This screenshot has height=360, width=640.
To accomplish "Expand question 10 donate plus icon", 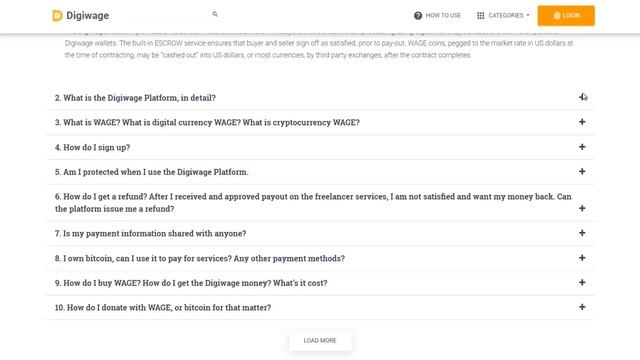I will click(582, 307).
